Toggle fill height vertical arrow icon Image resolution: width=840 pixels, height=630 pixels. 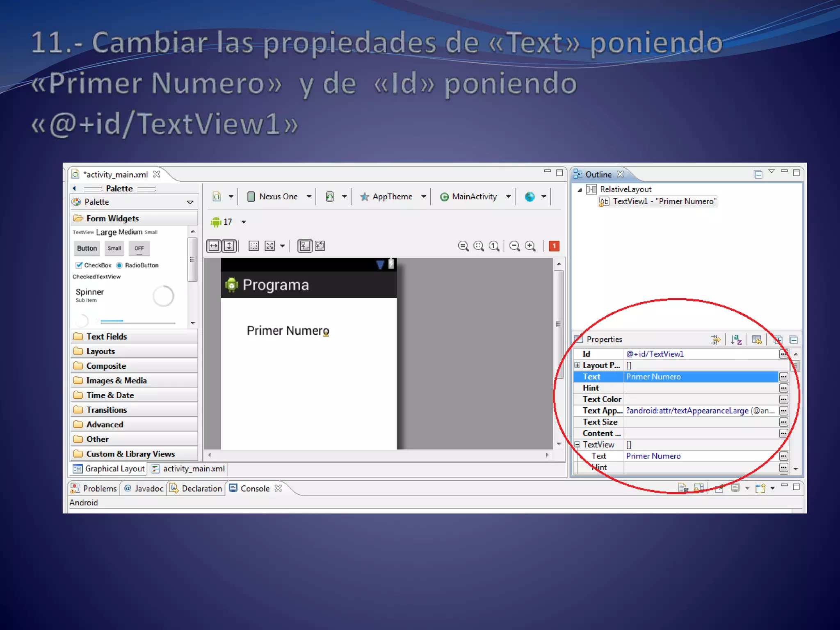(229, 246)
